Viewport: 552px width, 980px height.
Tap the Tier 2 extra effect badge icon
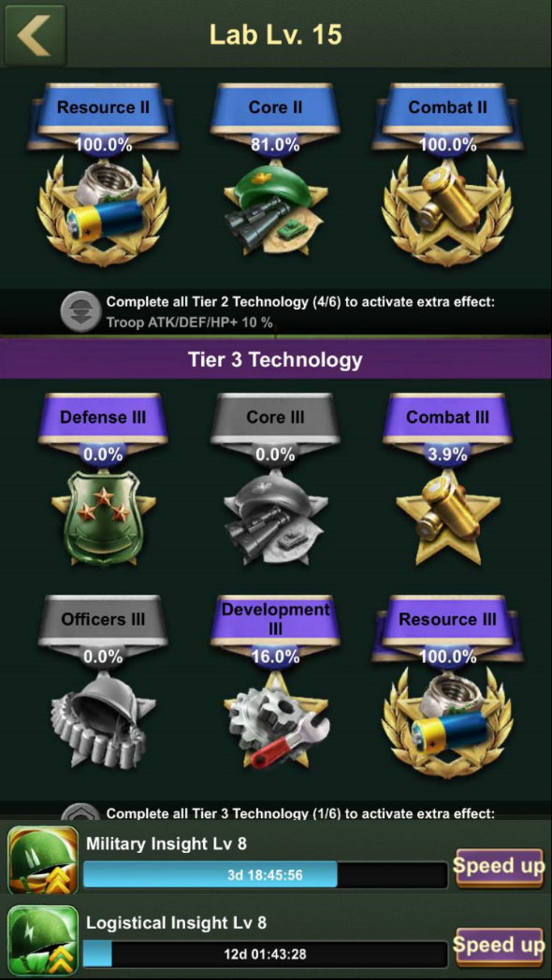point(80,311)
